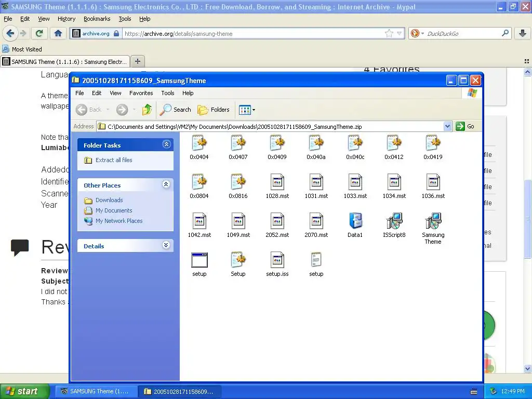
Task: Select the setup application window icon
Action: click(x=199, y=260)
